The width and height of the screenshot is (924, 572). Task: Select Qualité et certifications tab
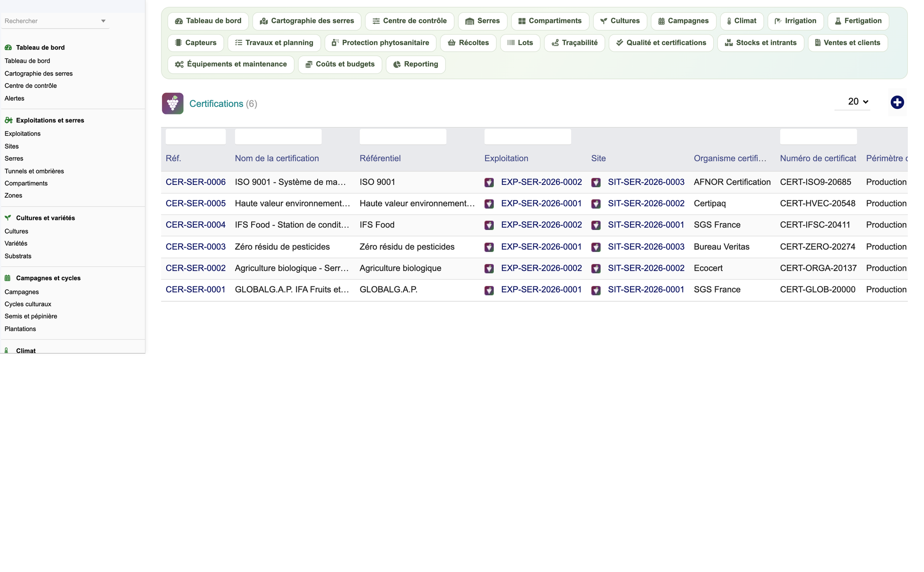pyautogui.click(x=661, y=43)
